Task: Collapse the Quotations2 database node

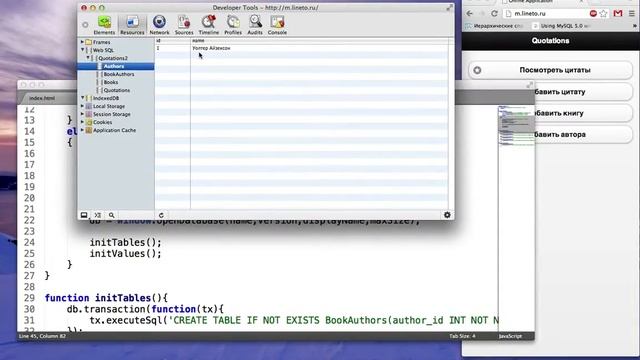Action: coord(88,58)
